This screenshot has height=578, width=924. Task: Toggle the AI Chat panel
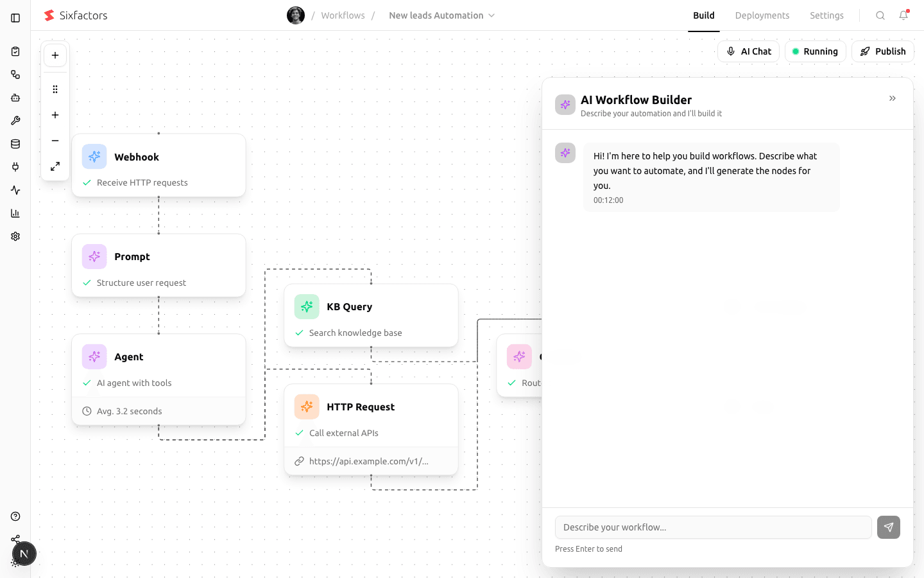coord(748,51)
